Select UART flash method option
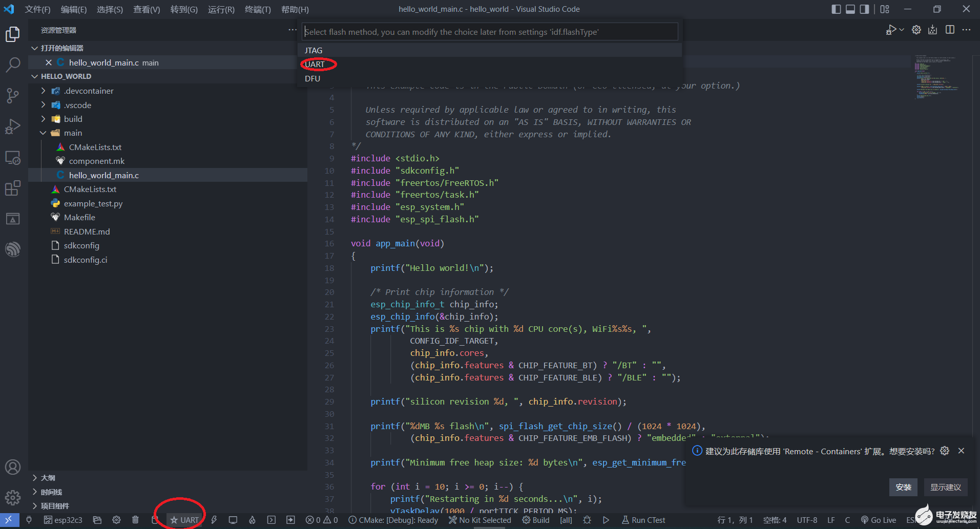This screenshot has width=980, height=529. [x=490, y=65]
